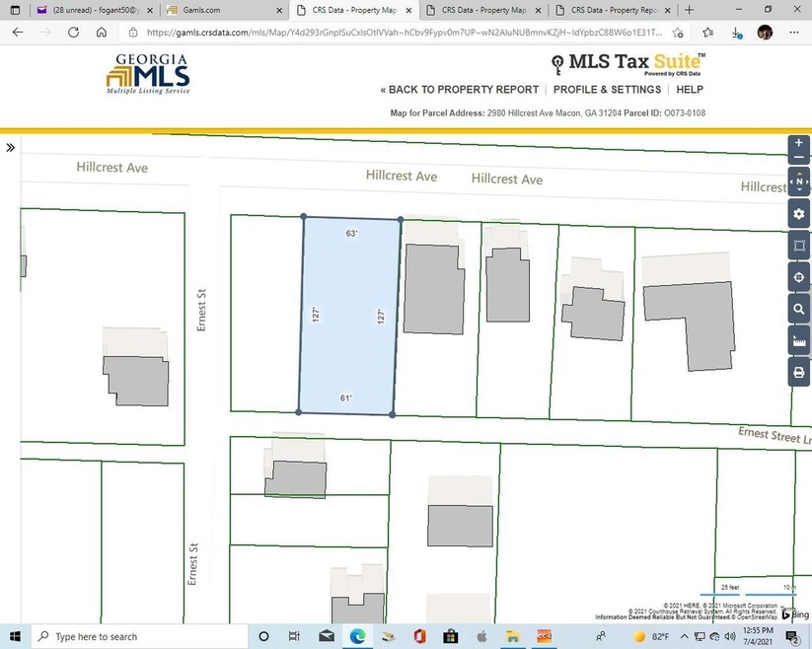Open the Help link
812x649 pixels.
(690, 90)
